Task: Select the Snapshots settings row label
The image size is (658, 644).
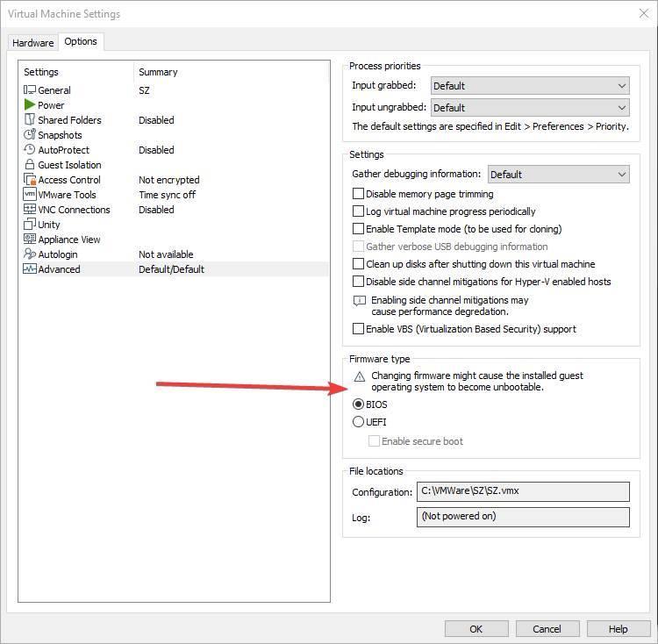Action: tap(60, 135)
